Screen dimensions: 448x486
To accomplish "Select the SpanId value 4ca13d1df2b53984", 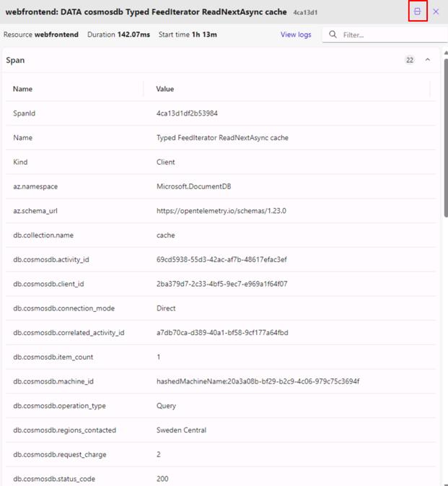I will (187, 113).
